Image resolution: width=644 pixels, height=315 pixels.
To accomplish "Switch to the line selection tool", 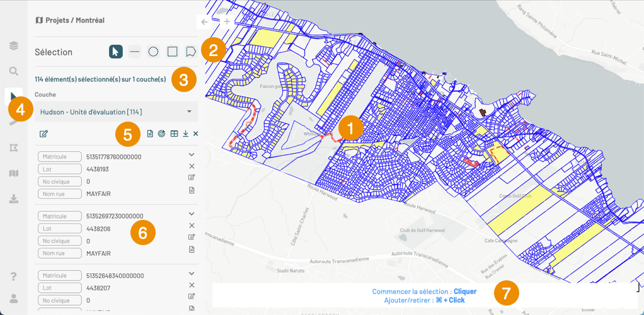I will click(x=134, y=52).
